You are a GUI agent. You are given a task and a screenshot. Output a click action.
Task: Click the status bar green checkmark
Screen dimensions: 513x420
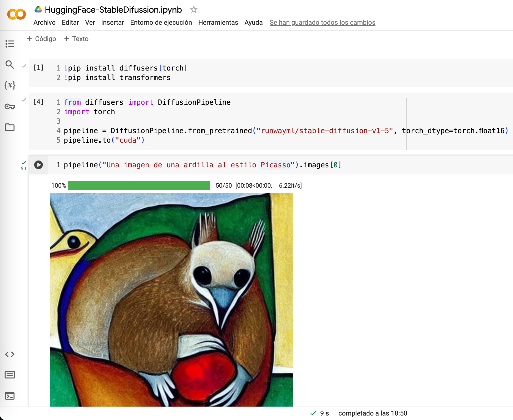313,413
